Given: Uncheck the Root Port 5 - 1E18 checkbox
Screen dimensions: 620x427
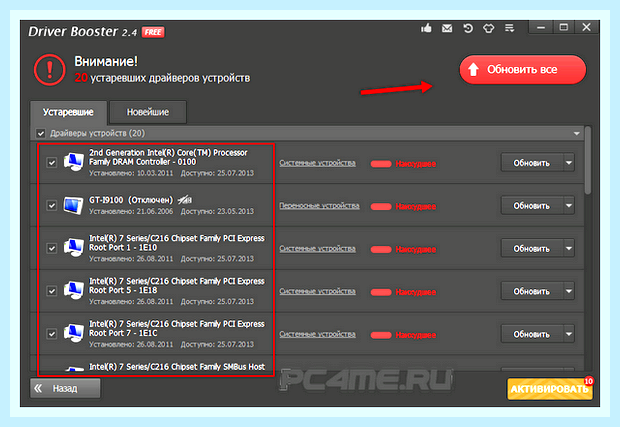Looking at the screenshot, I should point(51,291).
